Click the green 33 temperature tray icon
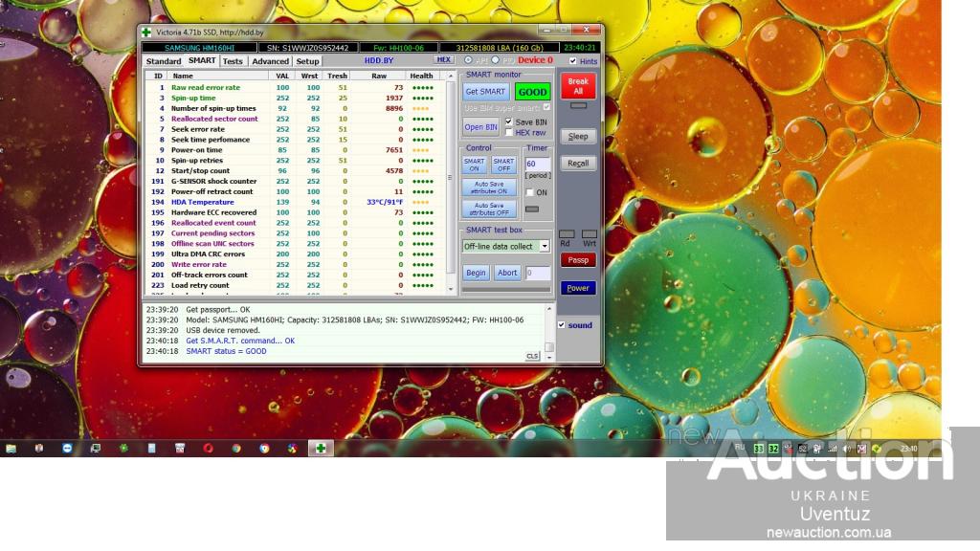The height and width of the screenshot is (551, 980). pyautogui.click(x=758, y=449)
